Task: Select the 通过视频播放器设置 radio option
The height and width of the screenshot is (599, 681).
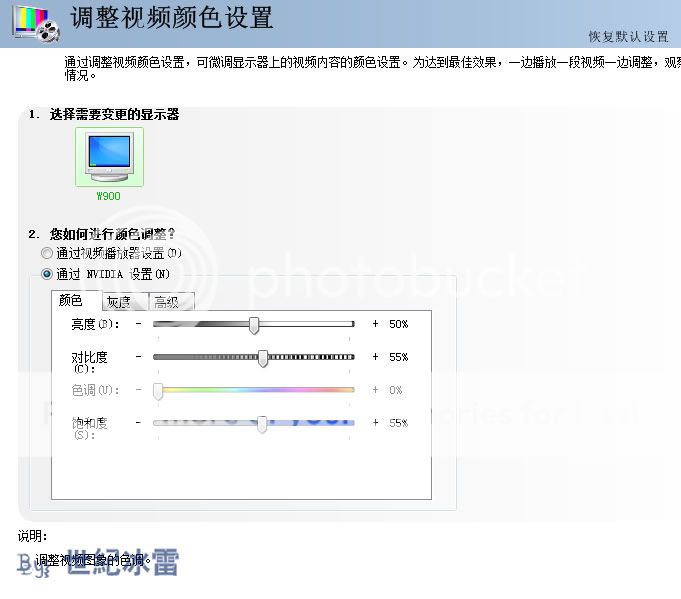Action: [47, 254]
